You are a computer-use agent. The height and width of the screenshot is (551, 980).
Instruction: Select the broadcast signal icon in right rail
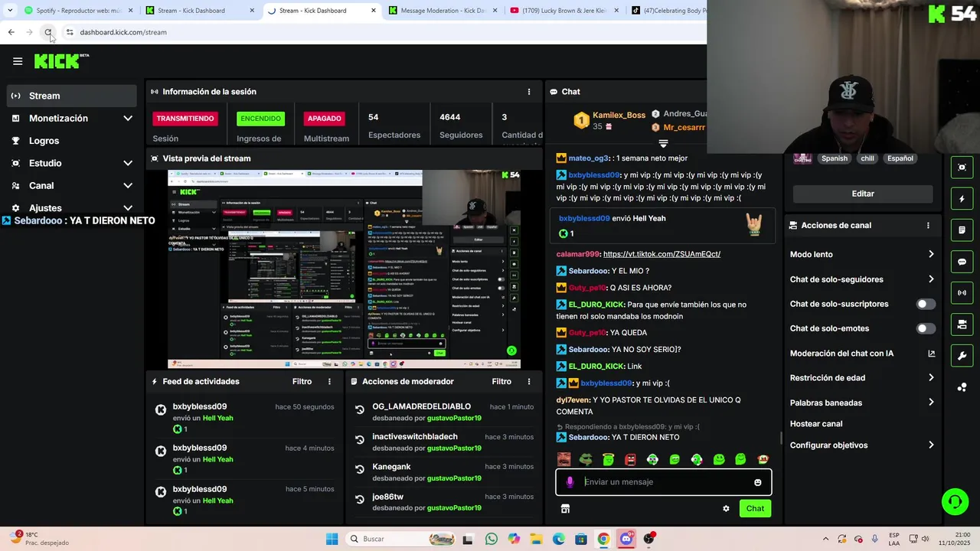(962, 293)
